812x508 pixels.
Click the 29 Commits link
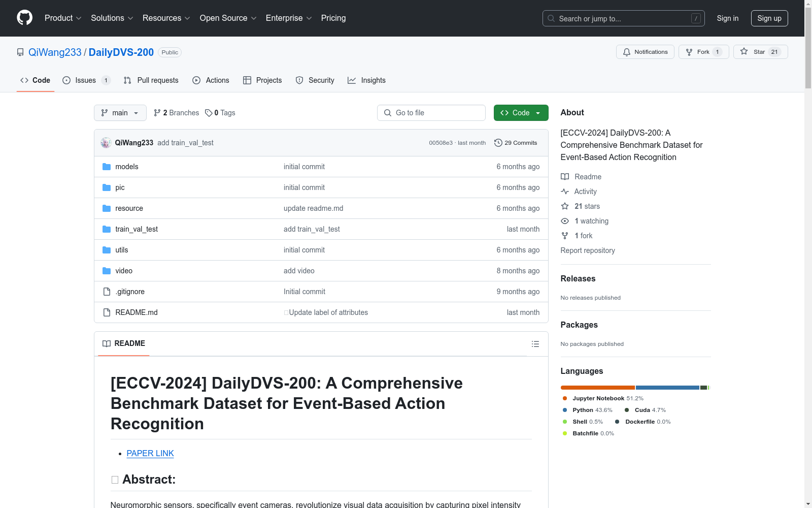[x=516, y=143]
